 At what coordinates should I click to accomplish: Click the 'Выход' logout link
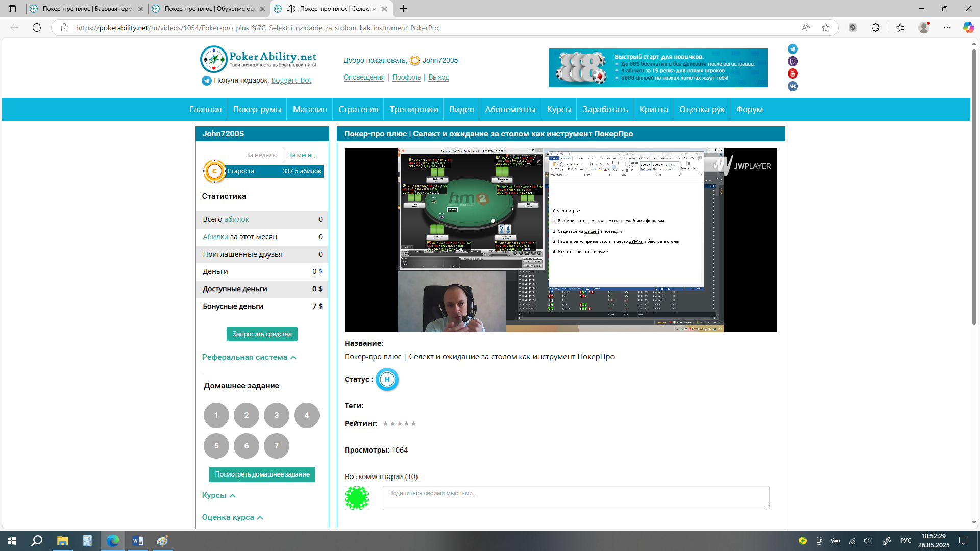pos(438,77)
